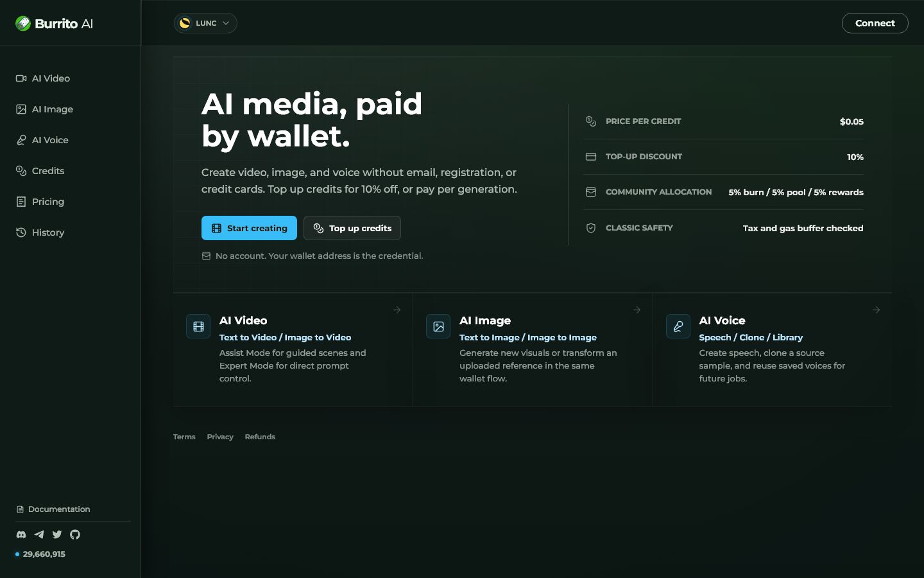Click the Tax and gas buffer checked text
Viewport: 924px width, 578px height.
tap(803, 228)
